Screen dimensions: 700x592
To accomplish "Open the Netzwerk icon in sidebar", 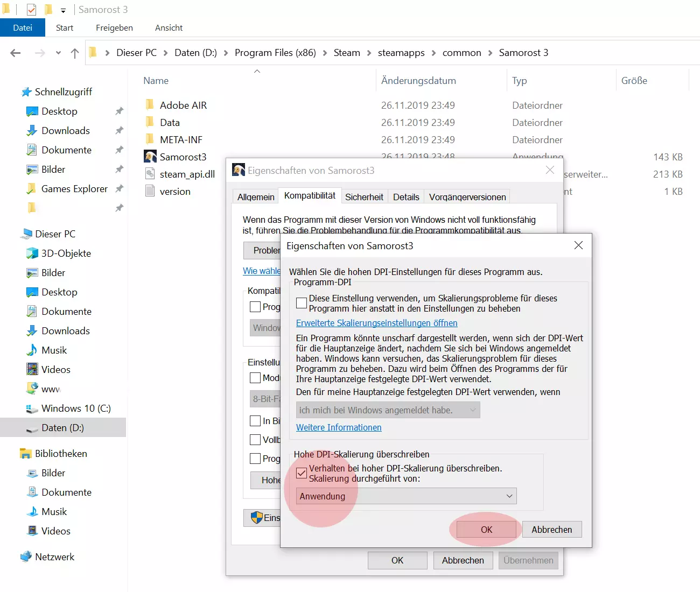I will click(x=26, y=557).
